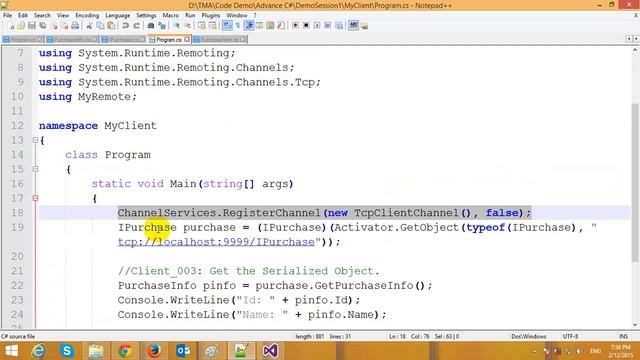The width and height of the screenshot is (640, 360).
Task: Cut selection with scissors icon
Action: coord(89,26)
